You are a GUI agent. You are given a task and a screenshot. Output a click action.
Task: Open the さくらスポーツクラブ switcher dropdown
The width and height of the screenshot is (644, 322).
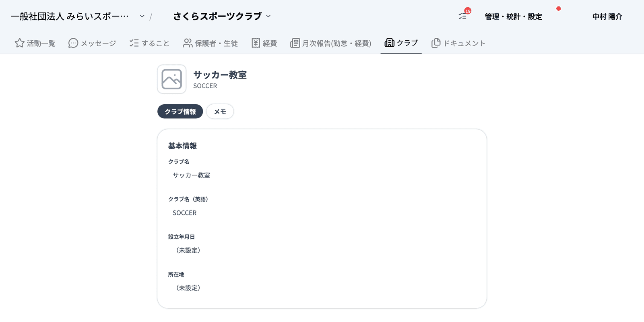(222, 16)
